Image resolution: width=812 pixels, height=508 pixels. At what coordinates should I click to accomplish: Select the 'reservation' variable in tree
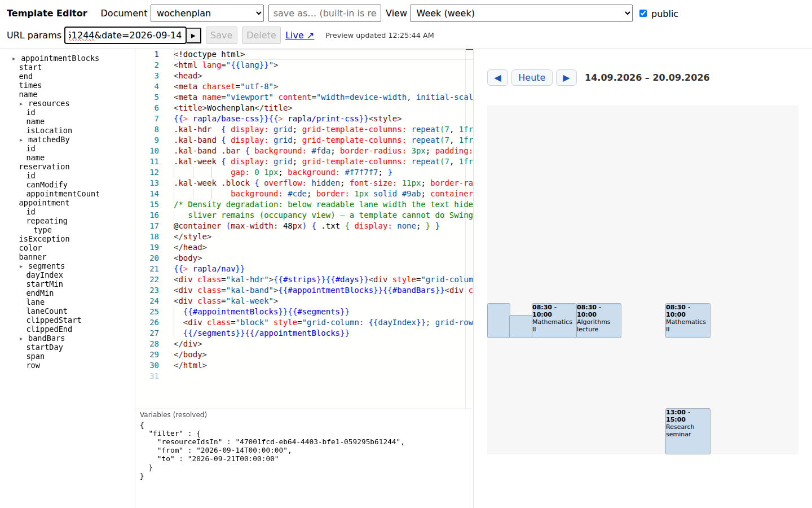pos(45,167)
